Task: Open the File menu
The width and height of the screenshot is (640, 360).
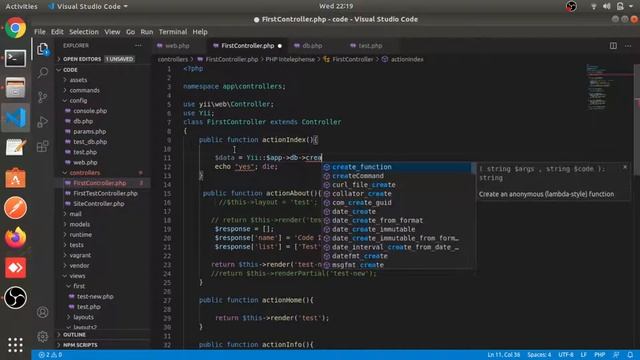Action: (40, 32)
